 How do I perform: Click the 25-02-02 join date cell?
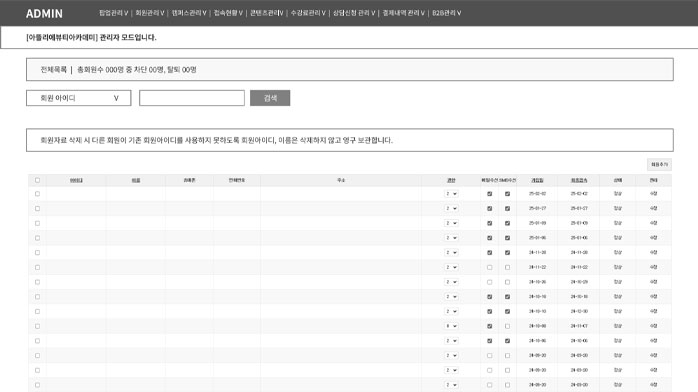click(537, 194)
